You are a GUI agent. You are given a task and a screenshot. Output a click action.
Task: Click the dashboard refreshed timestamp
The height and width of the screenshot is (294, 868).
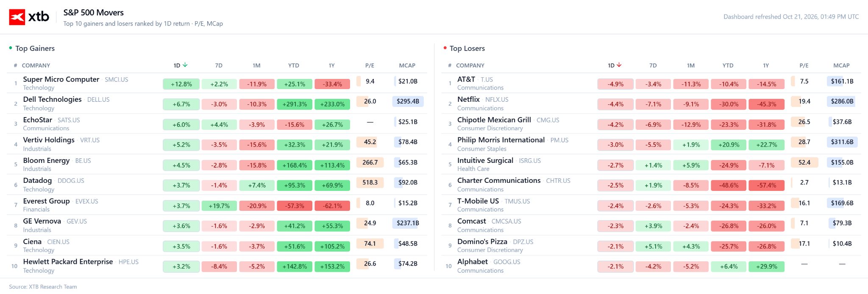click(x=791, y=17)
